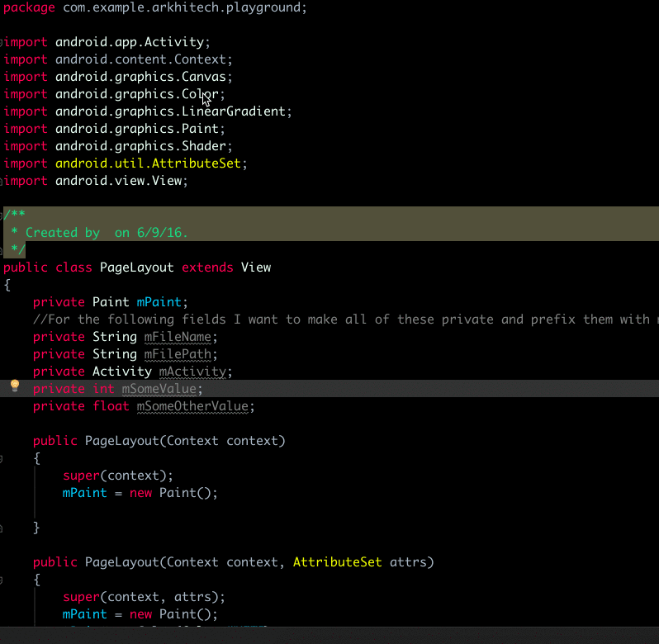Image resolution: width=659 pixels, height=644 pixels.
Task: Click the PageLayout class name in declaration
Action: pos(137,268)
